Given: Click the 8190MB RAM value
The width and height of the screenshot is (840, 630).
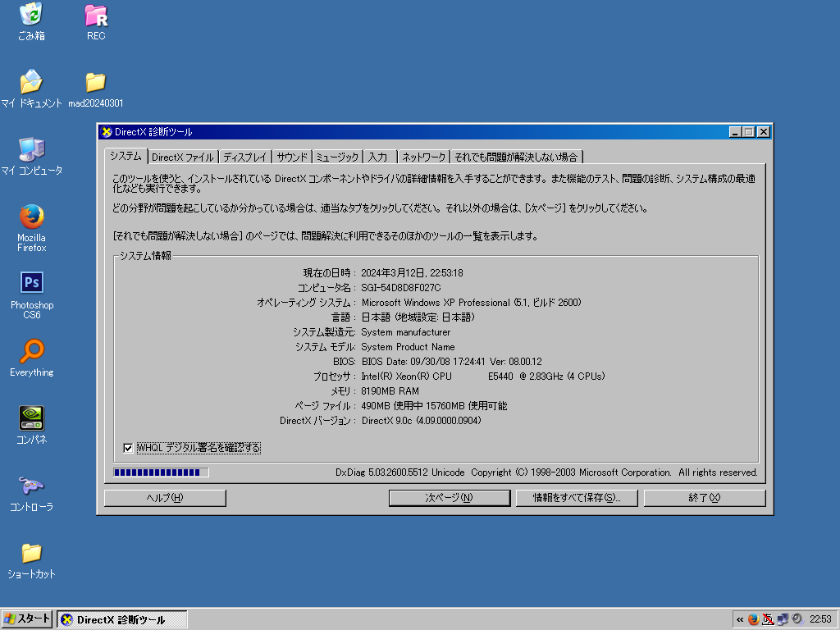Looking at the screenshot, I should 390,391.
